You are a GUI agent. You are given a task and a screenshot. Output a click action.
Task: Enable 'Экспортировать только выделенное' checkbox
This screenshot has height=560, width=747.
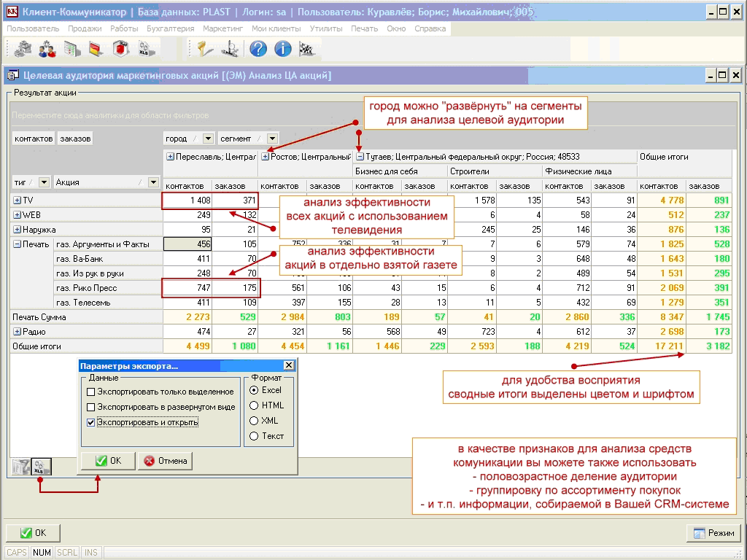point(91,392)
